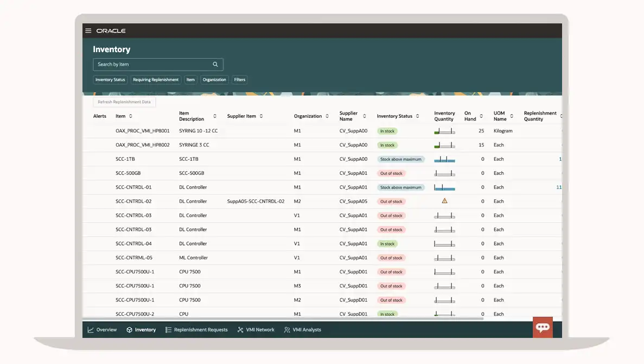The height and width of the screenshot is (364, 644).
Task: Switch to the Replenishment Requests tab
Action: pyautogui.click(x=196, y=330)
